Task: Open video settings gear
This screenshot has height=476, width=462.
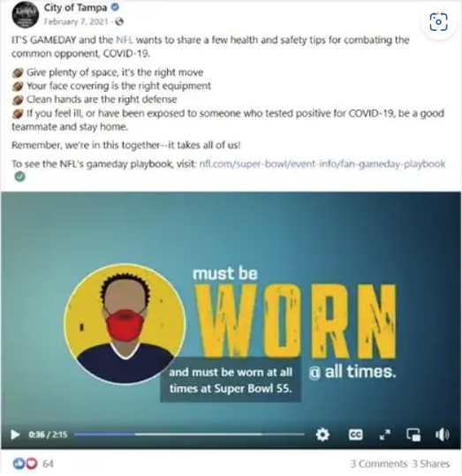Action: 322,434
